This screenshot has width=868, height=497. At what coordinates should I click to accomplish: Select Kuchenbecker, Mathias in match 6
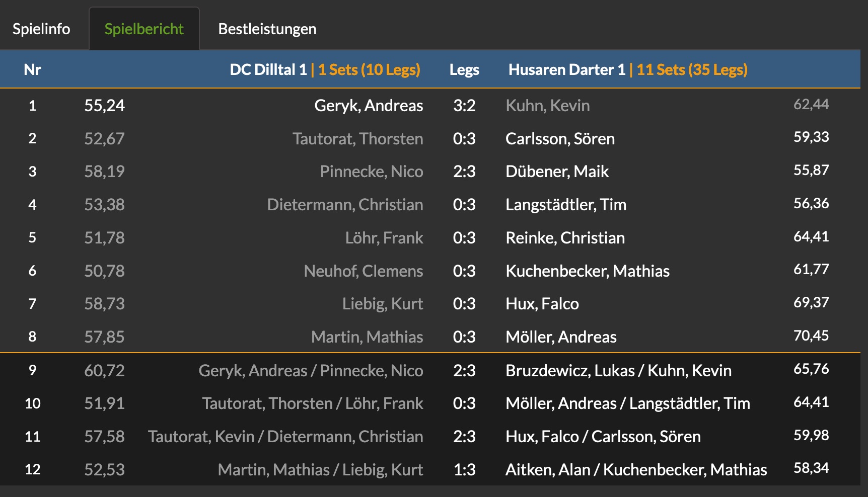[x=588, y=271]
